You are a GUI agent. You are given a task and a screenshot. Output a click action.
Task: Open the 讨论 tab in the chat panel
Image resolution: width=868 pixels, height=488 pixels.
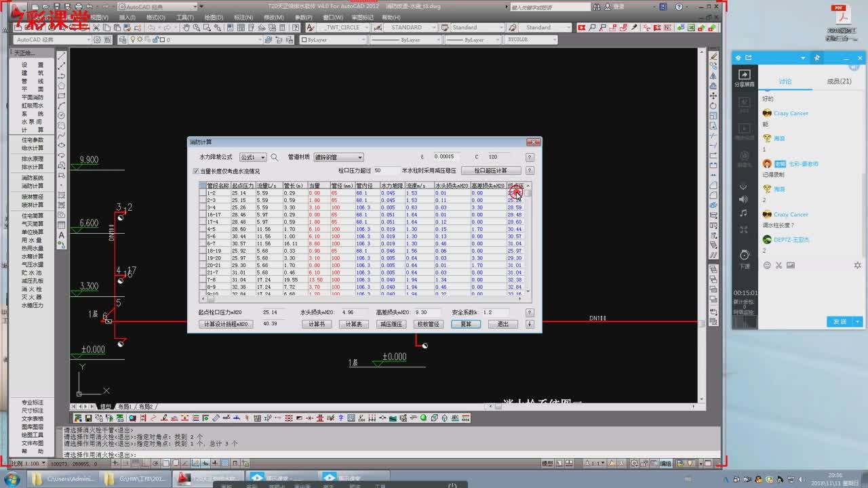(785, 81)
